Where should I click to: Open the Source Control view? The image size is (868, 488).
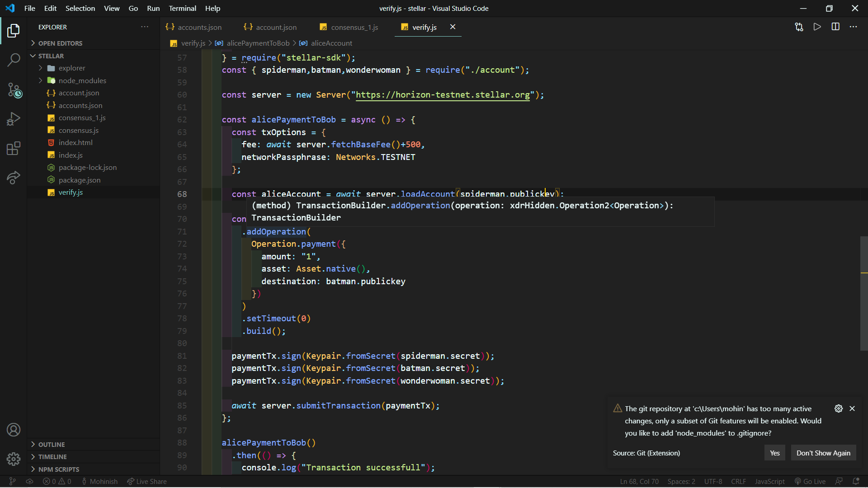[14, 89]
